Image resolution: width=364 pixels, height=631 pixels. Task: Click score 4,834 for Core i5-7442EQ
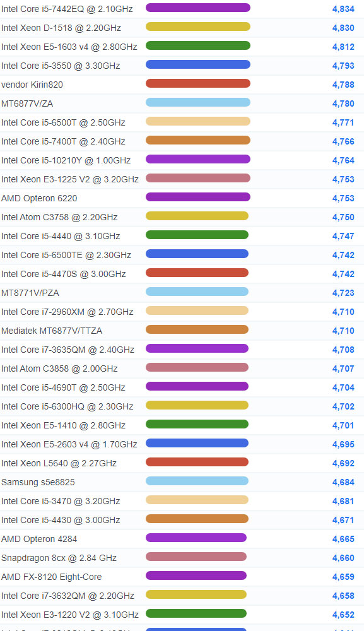[343, 9]
